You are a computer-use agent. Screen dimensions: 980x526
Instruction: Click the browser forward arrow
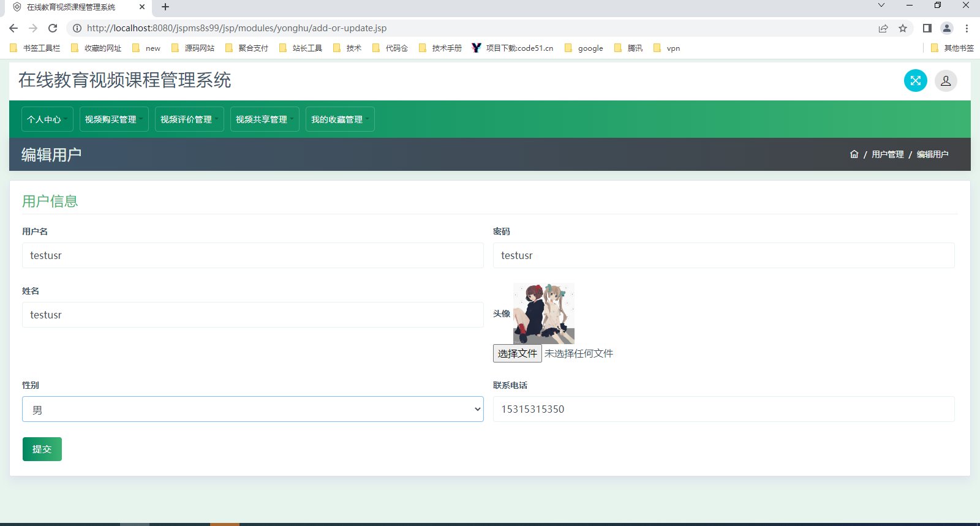[33, 28]
